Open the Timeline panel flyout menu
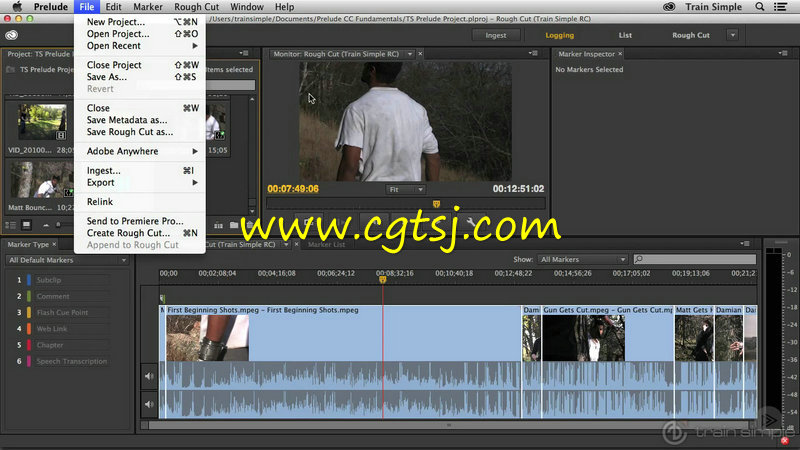Screen dimensions: 800x450 point(745,244)
